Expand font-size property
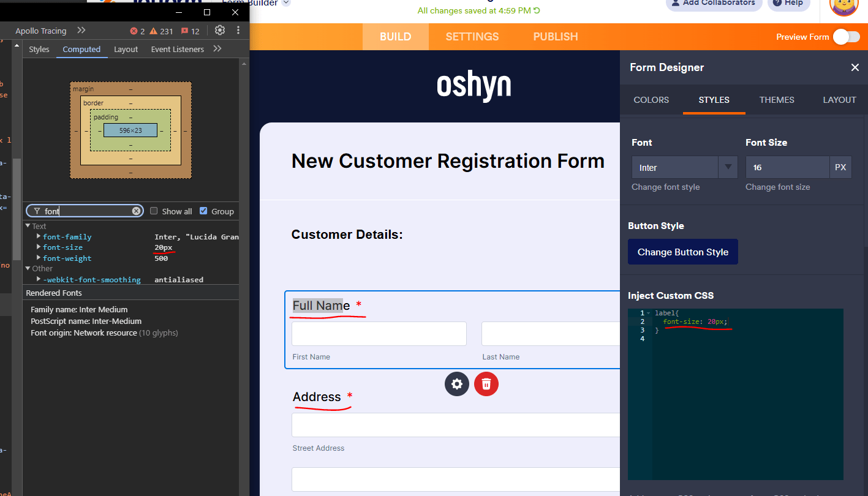 click(x=39, y=247)
